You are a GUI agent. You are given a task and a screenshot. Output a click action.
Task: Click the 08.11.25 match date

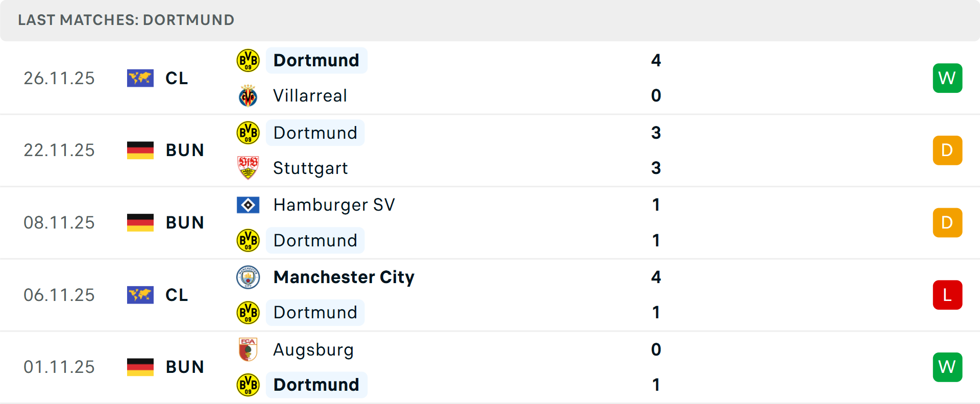(59, 223)
